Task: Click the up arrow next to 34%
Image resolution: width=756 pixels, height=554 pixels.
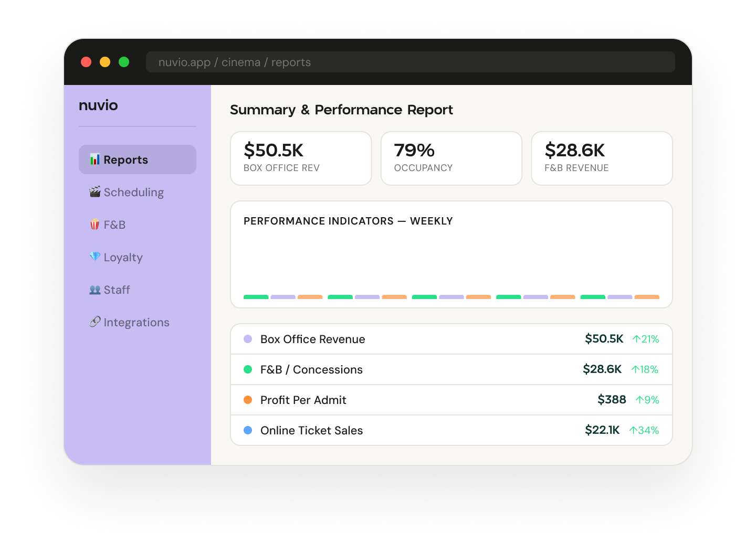Action: click(x=633, y=431)
